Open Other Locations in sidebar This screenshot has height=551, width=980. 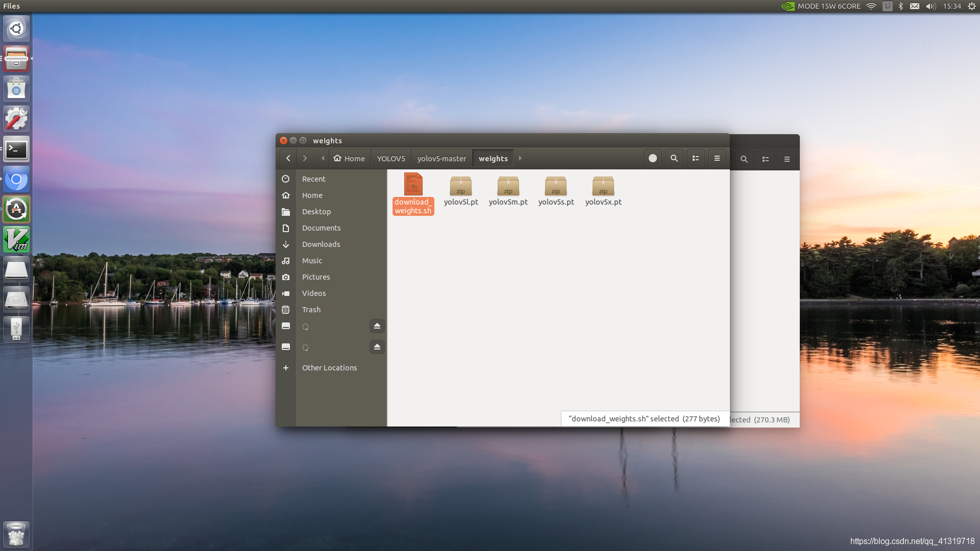[329, 368]
